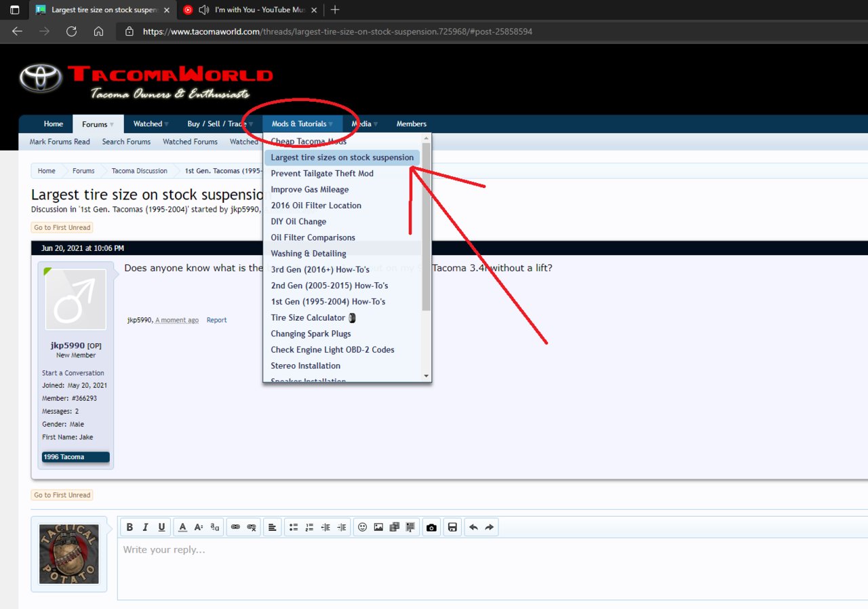Click the TacomaWorld logo banner

point(146,81)
